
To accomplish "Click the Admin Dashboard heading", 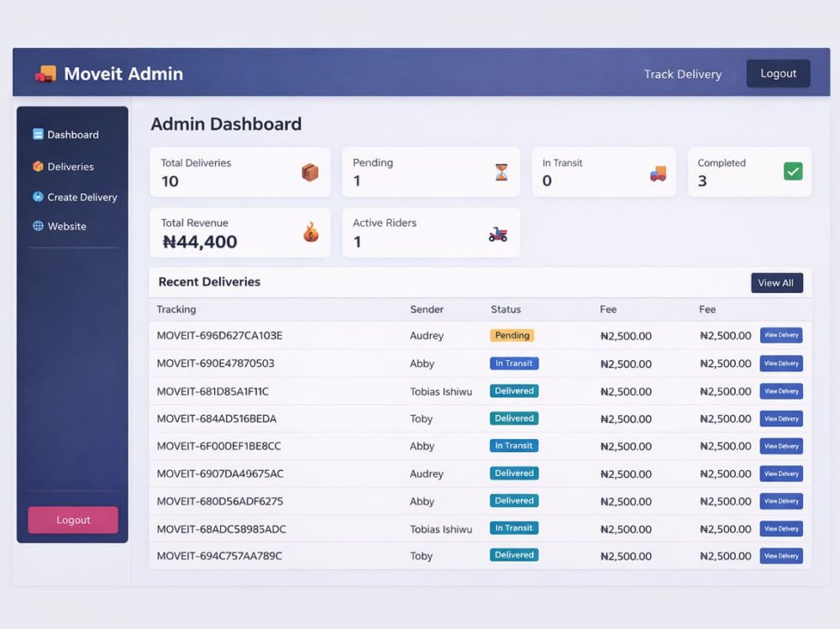I will click(x=226, y=124).
